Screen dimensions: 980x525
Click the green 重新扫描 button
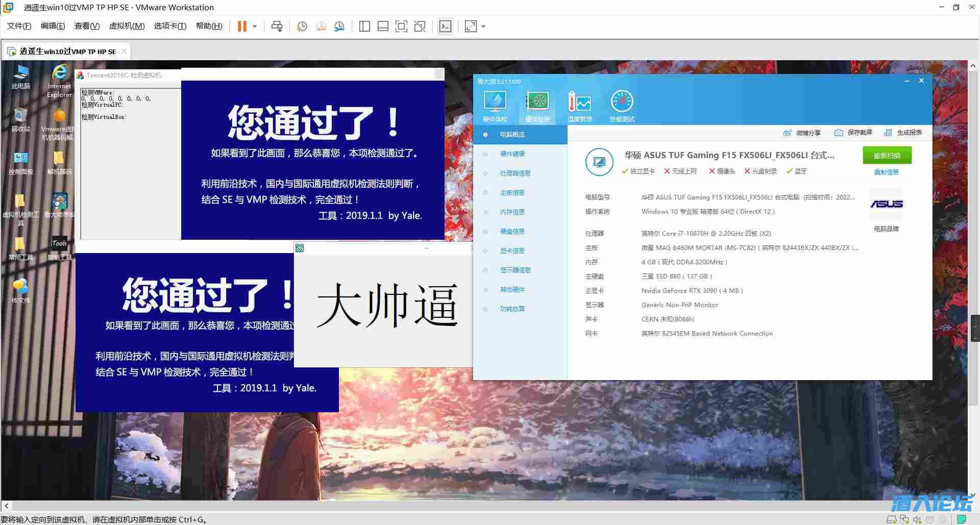[x=887, y=155]
